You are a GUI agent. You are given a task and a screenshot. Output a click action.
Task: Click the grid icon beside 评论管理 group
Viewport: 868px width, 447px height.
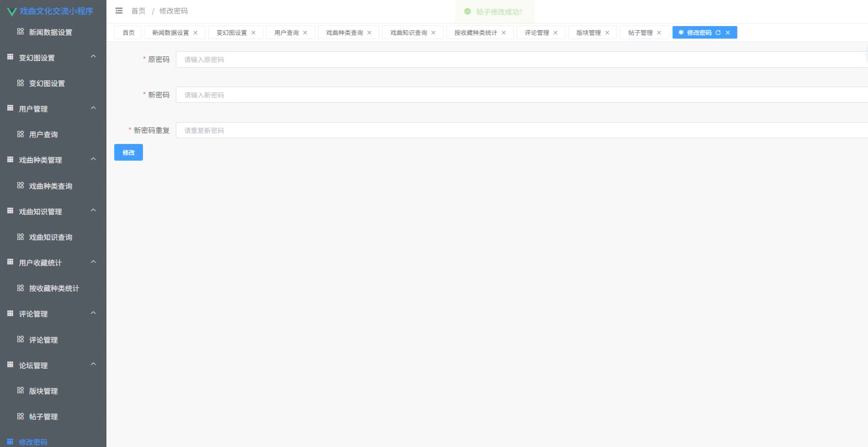pyautogui.click(x=10, y=313)
